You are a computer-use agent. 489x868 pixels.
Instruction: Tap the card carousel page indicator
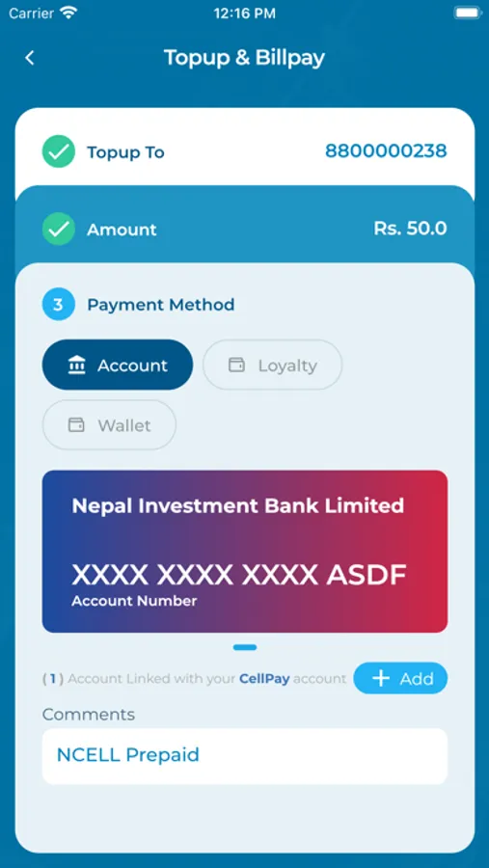pyautogui.click(x=245, y=647)
